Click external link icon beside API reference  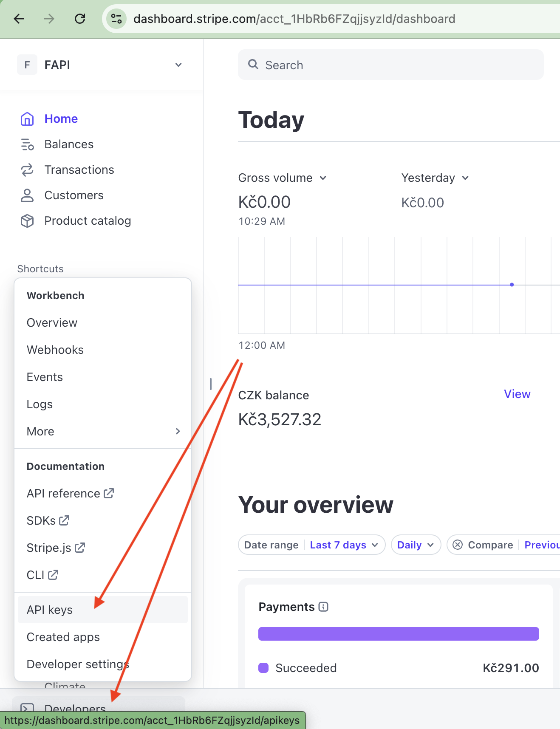109,493
